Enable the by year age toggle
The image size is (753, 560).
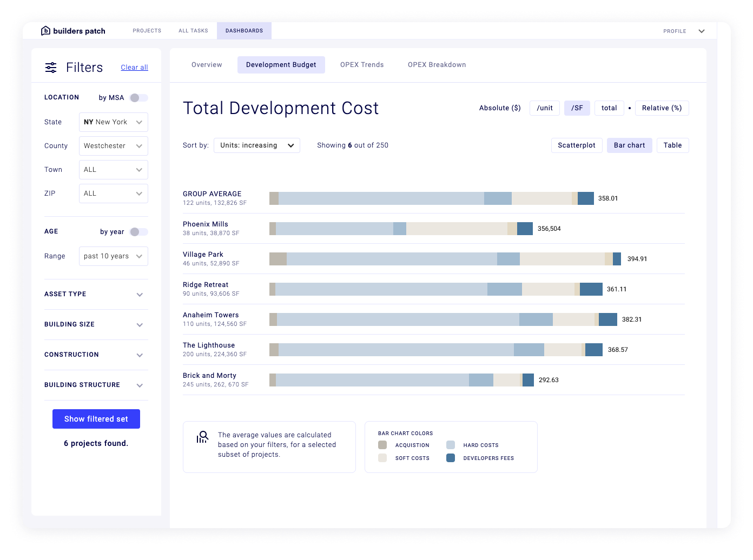(x=138, y=231)
